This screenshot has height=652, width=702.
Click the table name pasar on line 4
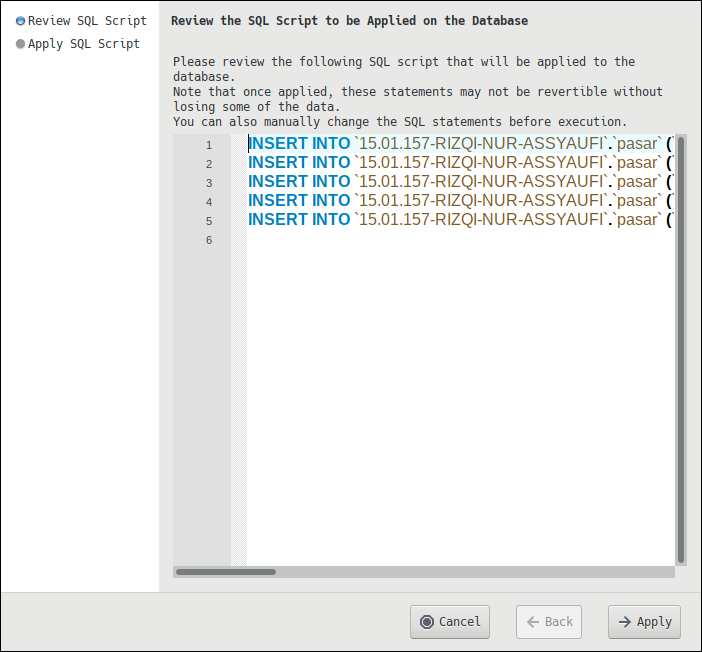pyautogui.click(x=637, y=201)
